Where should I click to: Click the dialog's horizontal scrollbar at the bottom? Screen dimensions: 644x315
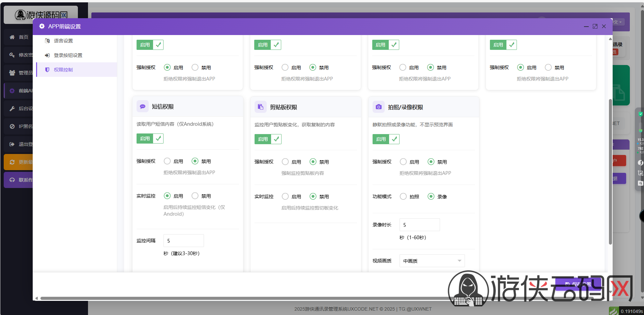click(236, 298)
